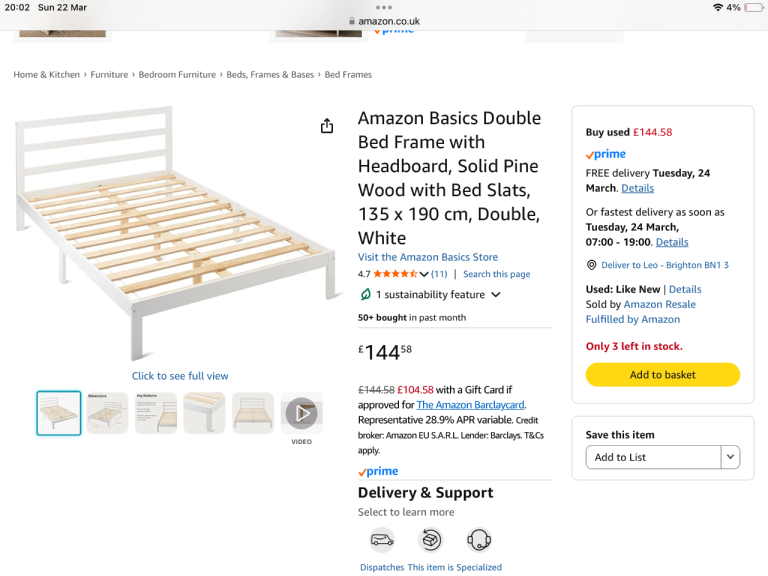Click the star rating graphic
The width and height of the screenshot is (768, 576).
tap(395, 274)
